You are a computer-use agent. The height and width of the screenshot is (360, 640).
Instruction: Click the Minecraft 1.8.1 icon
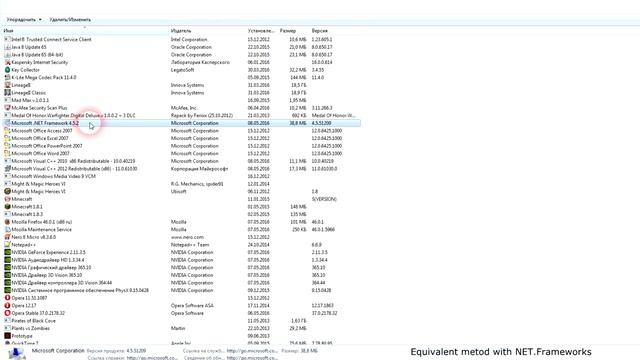point(7,207)
